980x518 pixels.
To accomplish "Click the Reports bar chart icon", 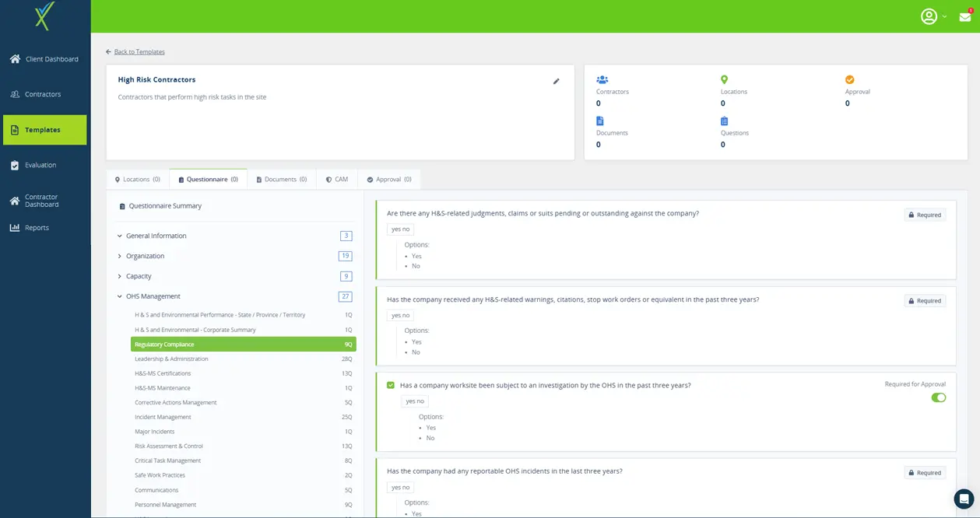I will (15, 228).
